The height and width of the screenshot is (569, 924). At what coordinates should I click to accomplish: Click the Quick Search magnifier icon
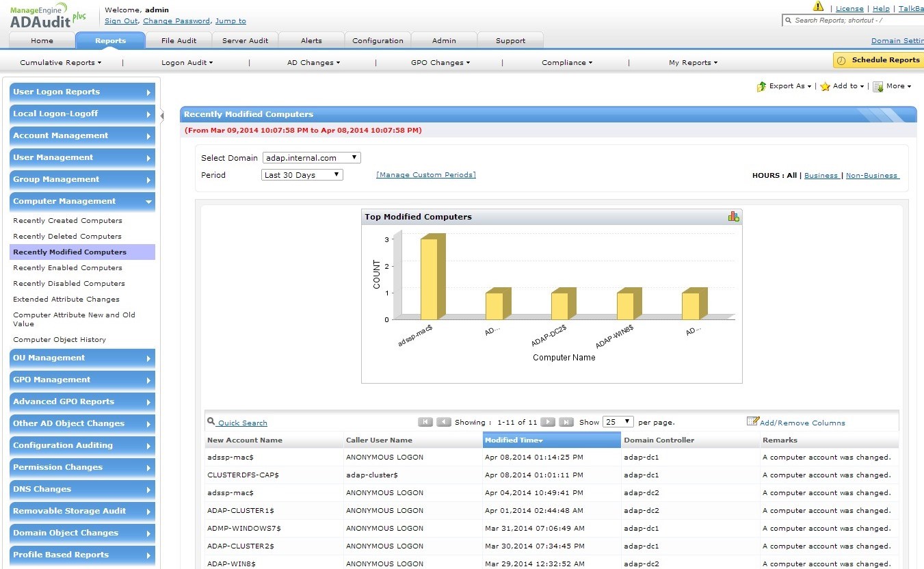pyautogui.click(x=211, y=422)
